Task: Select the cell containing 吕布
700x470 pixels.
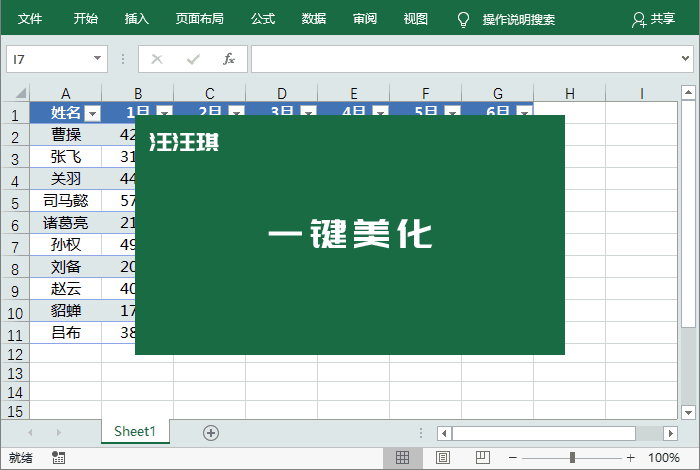Action: tap(66, 333)
